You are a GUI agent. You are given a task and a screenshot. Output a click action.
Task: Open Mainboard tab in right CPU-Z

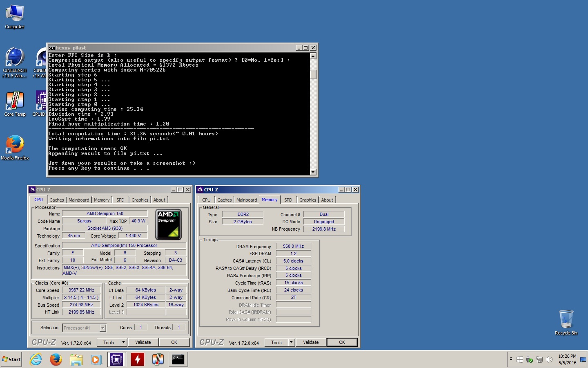coord(247,200)
